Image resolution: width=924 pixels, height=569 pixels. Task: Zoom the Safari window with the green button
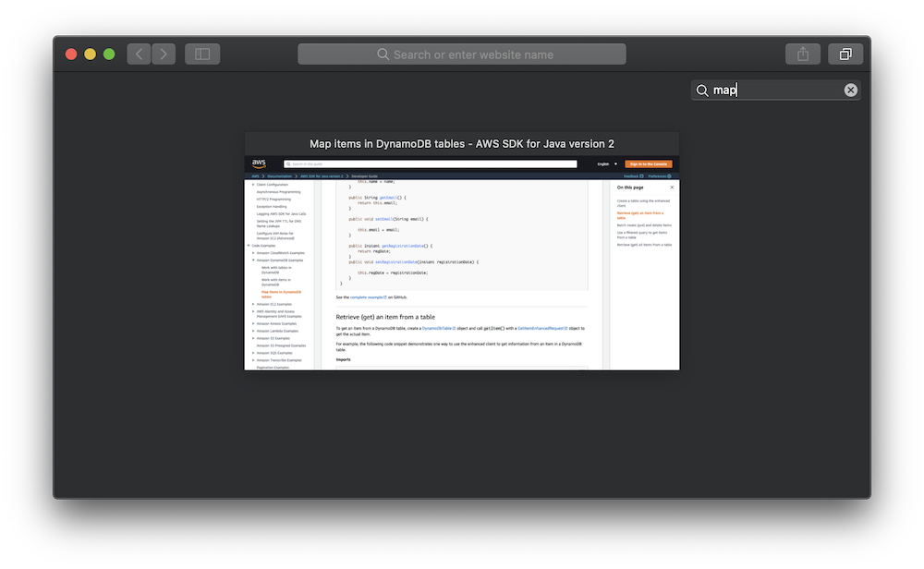[x=109, y=54]
